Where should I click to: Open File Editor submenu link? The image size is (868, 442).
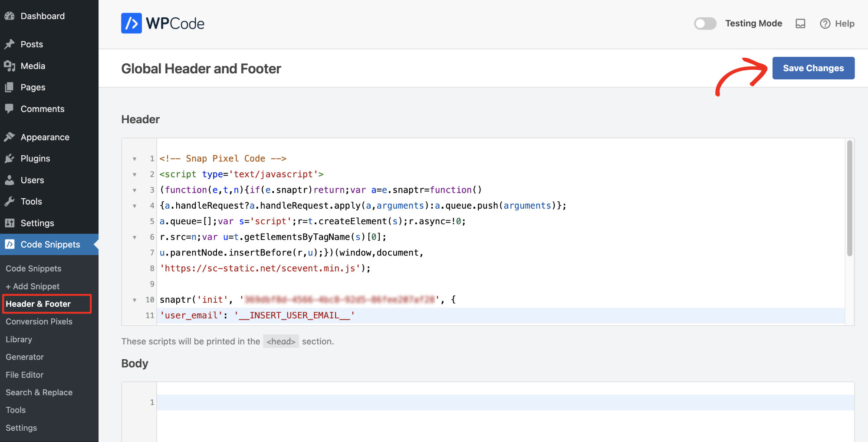pyautogui.click(x=25, y=375)
